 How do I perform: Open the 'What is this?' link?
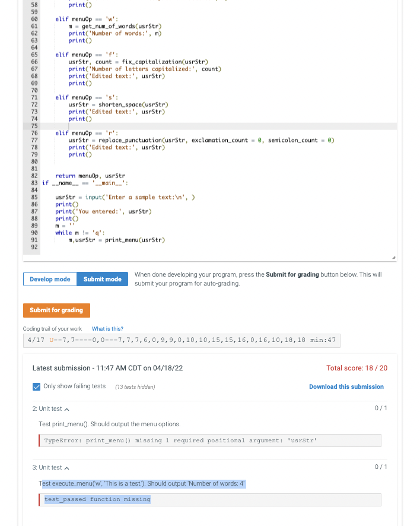click(x=107, y=329)
